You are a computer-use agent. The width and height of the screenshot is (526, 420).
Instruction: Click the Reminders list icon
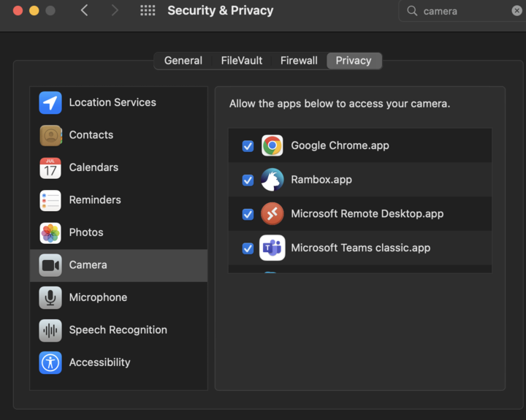point(50,200)
